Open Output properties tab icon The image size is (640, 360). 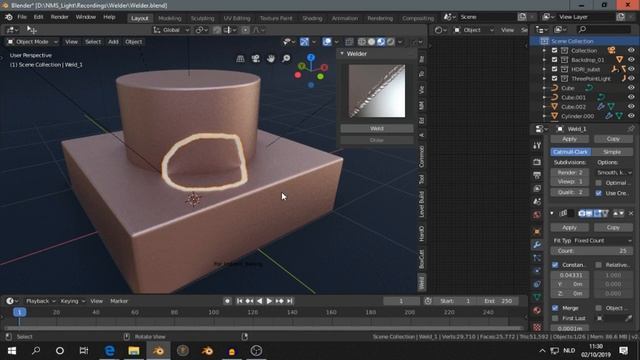pyautogui.click(x=537, y=175)
